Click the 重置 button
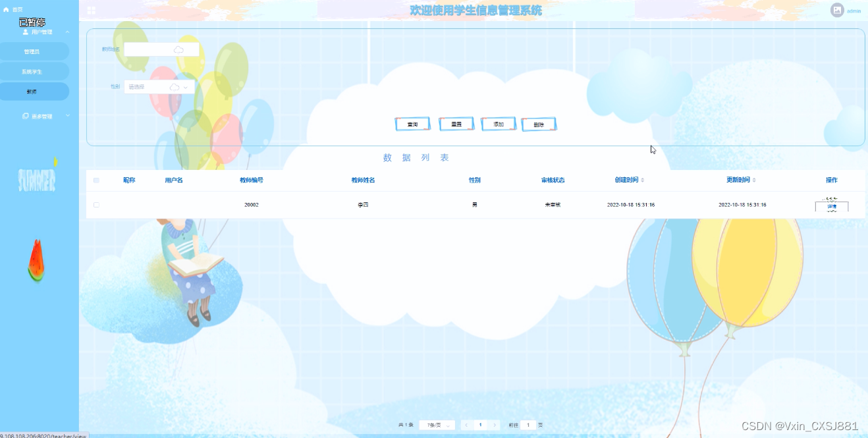The image size is (868, 438). (456, 124)
